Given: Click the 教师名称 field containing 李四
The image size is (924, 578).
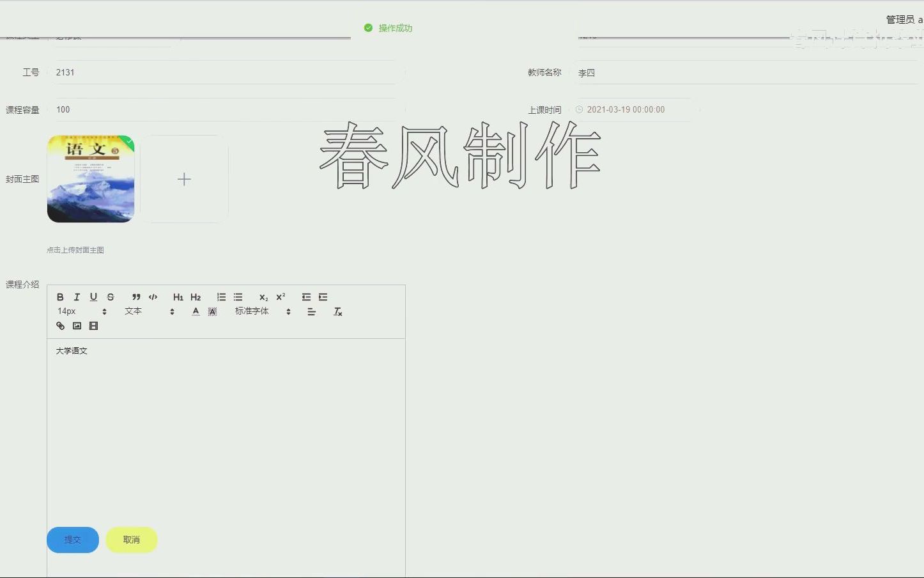Looking at the screenshot, I should pyautogui.click(x=746, y=72).
